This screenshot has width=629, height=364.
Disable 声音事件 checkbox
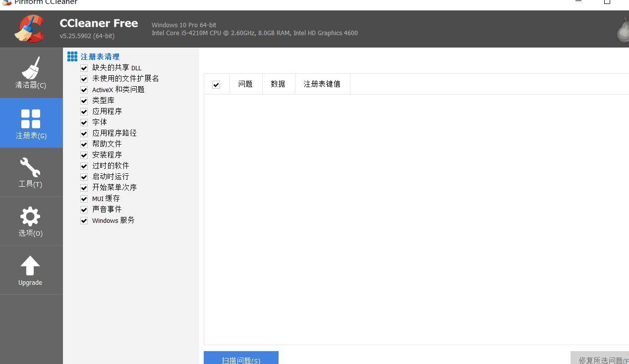[84, 209]
